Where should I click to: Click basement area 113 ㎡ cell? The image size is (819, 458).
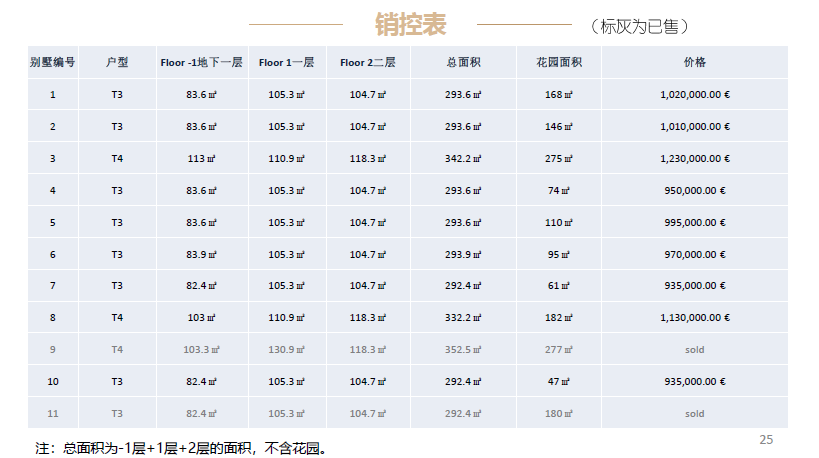(202, 158)
